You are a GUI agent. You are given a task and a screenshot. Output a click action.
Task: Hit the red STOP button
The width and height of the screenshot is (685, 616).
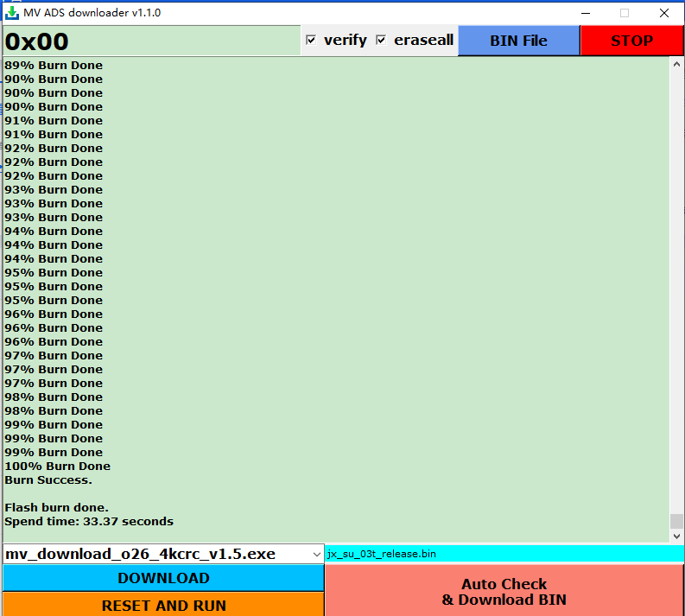coord(631,41)
